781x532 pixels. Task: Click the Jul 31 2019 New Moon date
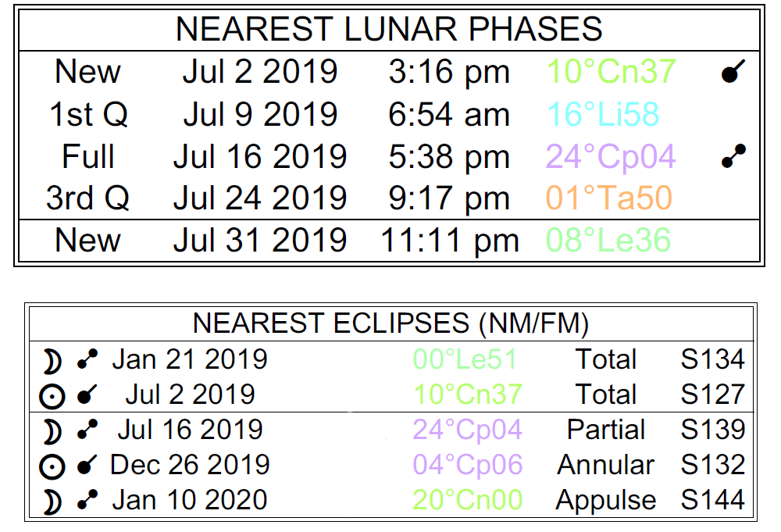(260, 240)
